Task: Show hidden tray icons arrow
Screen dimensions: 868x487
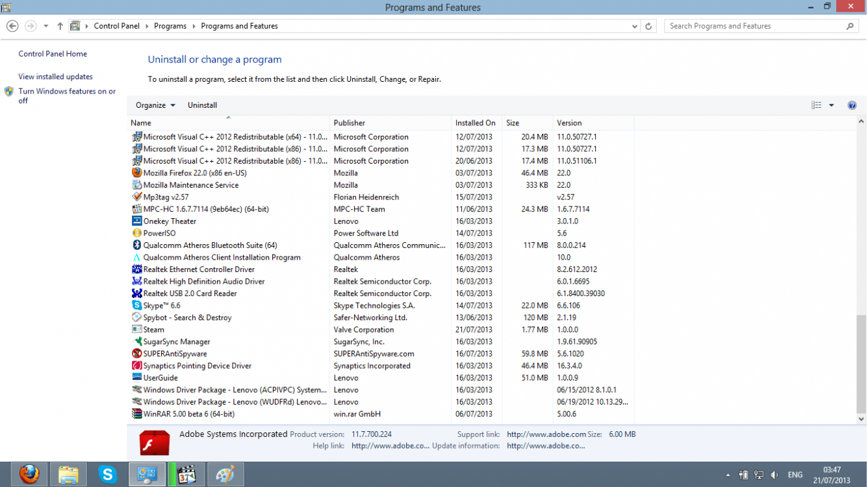Action: (x=728, y=475)
